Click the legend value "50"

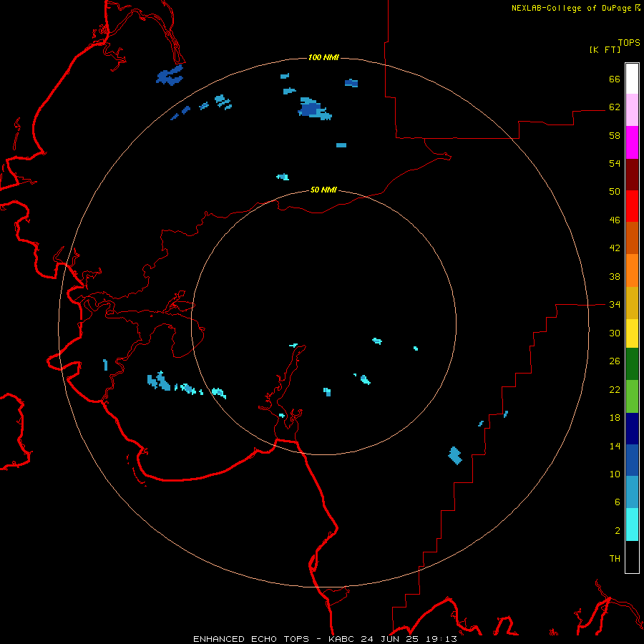[615, 192]
